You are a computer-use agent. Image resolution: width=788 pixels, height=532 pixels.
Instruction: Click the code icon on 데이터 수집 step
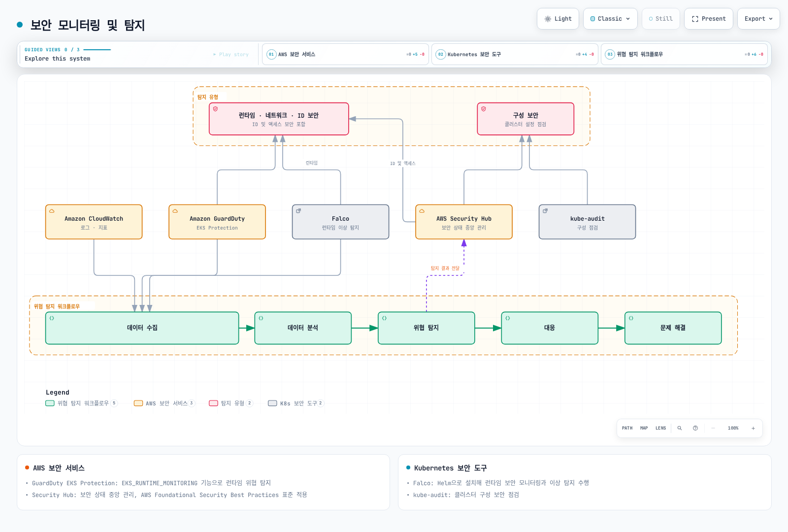[52, 318]
